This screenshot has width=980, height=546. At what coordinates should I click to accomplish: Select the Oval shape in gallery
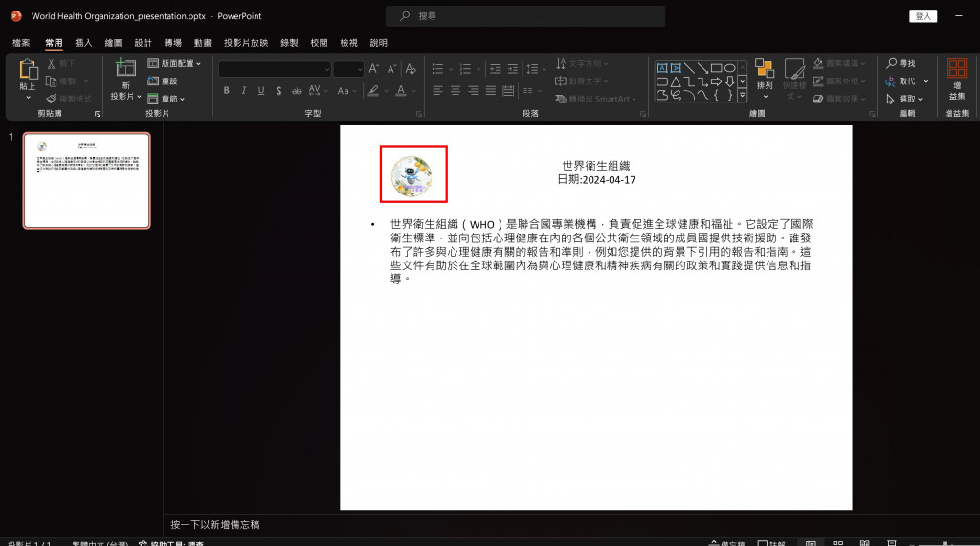click(x=729, y=68)
